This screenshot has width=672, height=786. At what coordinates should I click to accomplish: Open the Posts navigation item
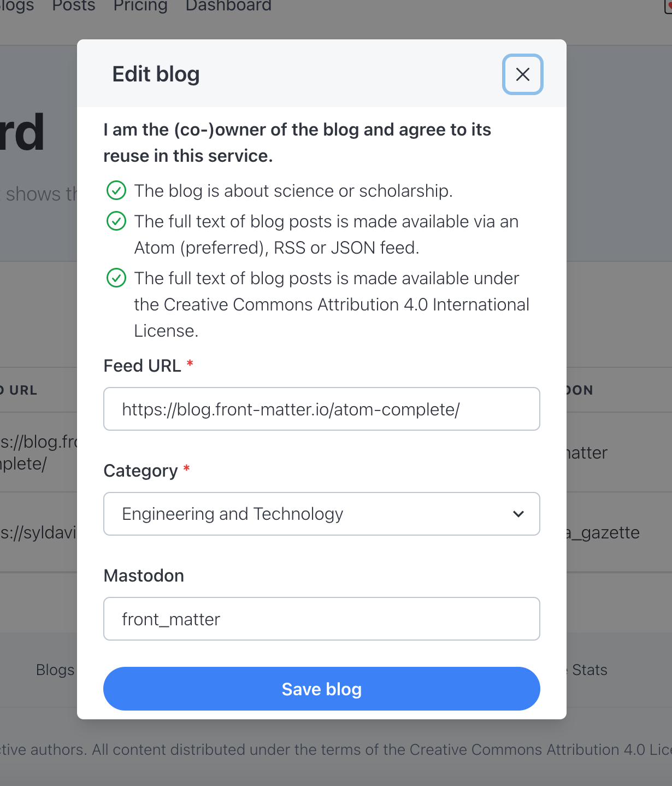pos(74,6)
